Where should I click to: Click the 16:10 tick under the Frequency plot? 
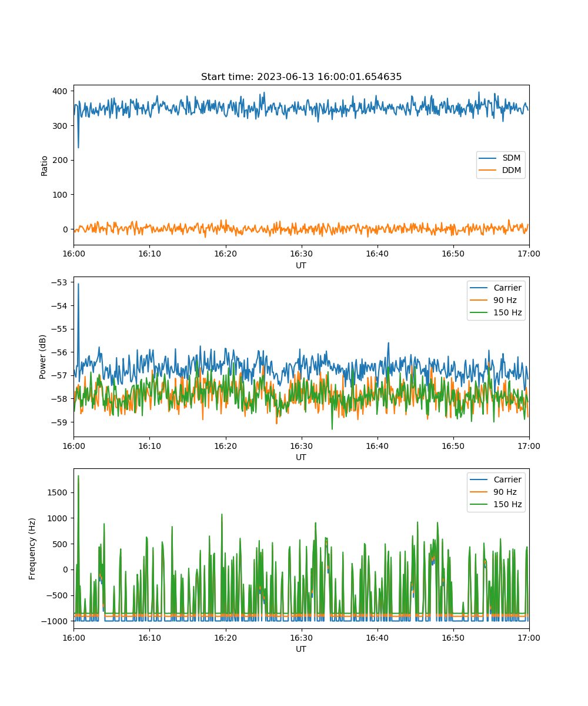coord(149,637)
